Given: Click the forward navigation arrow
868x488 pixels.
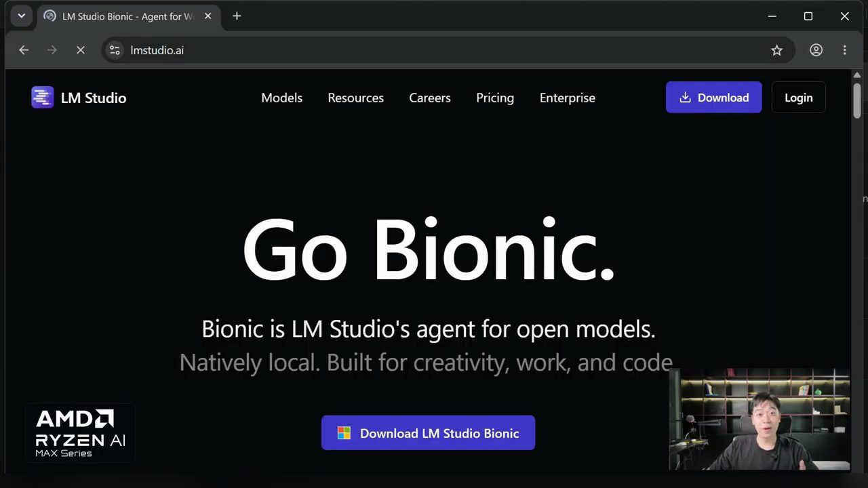Looking at the screenshot, I should [x=52, y=50].
